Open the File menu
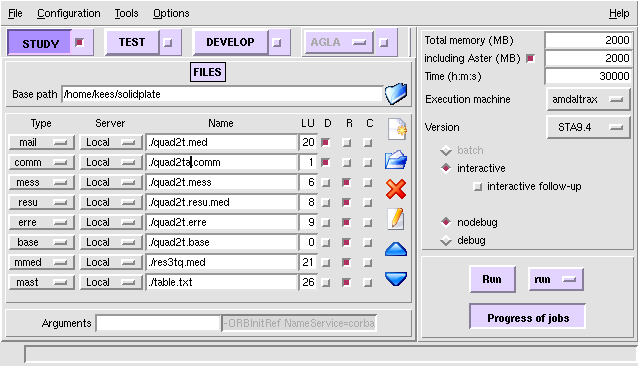This screenshot has height=366, width=638. [x=15, y=13]
